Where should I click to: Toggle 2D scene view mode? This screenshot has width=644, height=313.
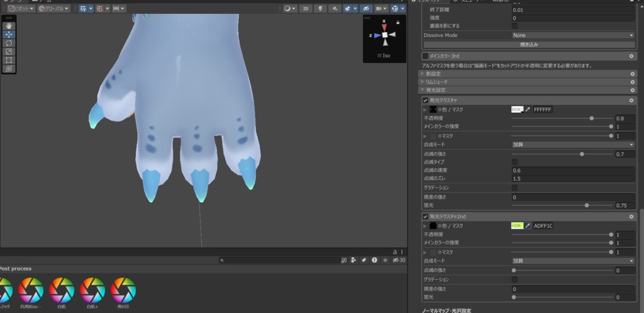click(x=306, y=8)
